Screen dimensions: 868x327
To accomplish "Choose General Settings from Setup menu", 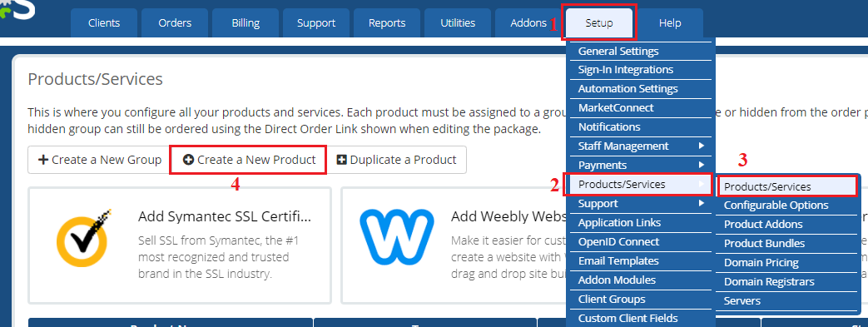I will [641, 51].
